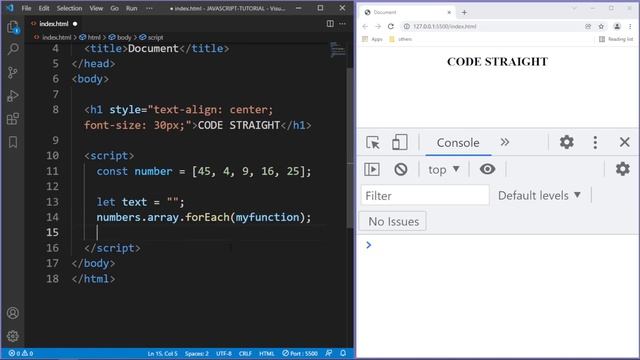Open the Go menu
Screen dimensions: 640x360
click(115, 8)
